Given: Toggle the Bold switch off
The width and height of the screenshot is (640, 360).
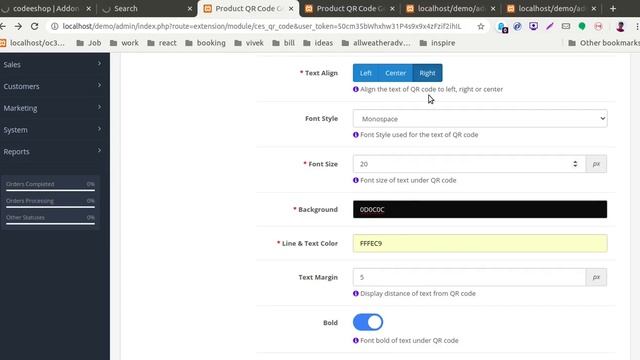Looking at the screenshot, I should (x=368, y=322).
